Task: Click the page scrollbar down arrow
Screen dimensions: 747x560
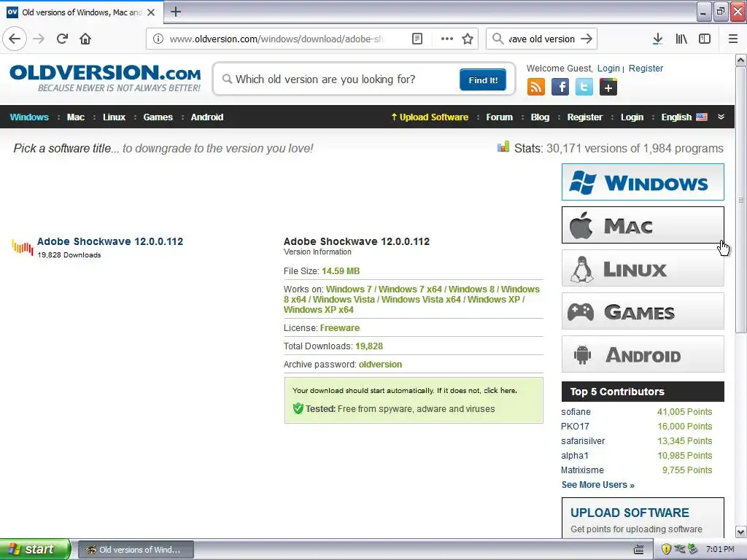Action: click(740, 532)
